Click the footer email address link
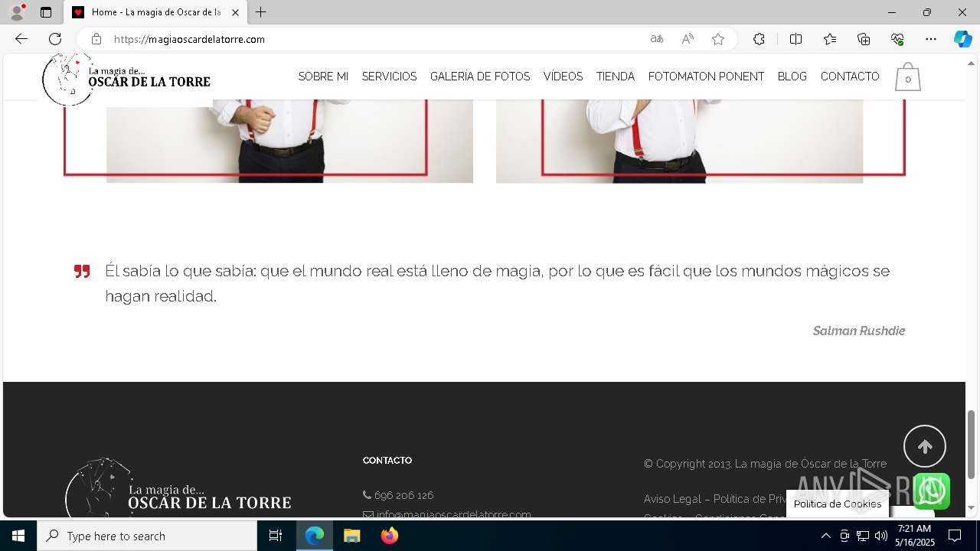 click(453, 515)
